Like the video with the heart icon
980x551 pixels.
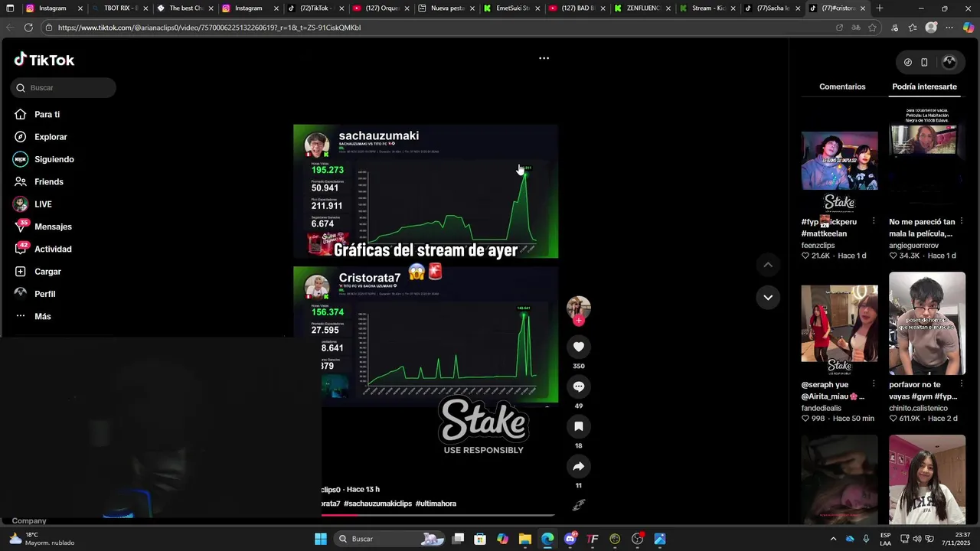coord(579,347)
